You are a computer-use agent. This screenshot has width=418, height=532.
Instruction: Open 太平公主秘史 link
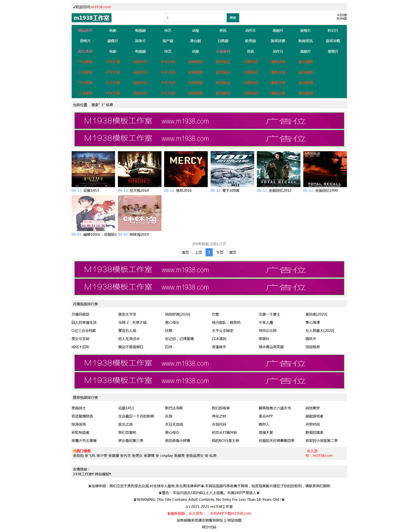point(223,331)
